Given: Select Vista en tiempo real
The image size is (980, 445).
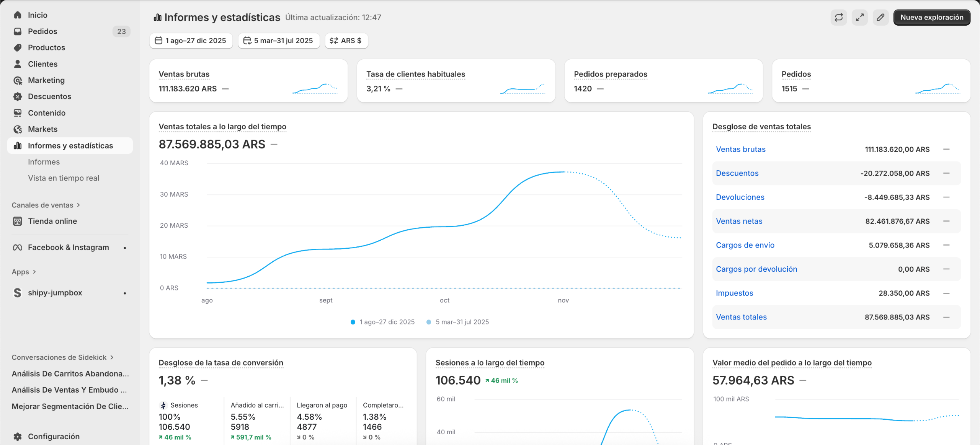Looking at the screenshot, I should click(64, 178).
